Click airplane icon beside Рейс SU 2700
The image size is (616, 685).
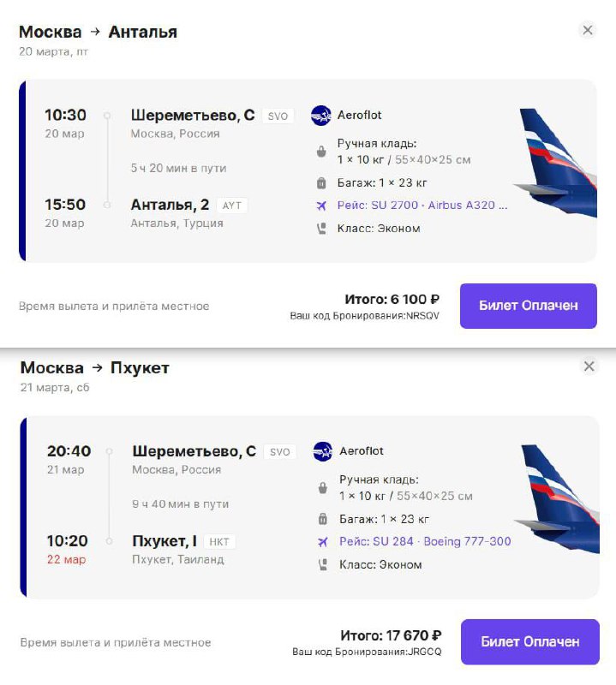321,205
